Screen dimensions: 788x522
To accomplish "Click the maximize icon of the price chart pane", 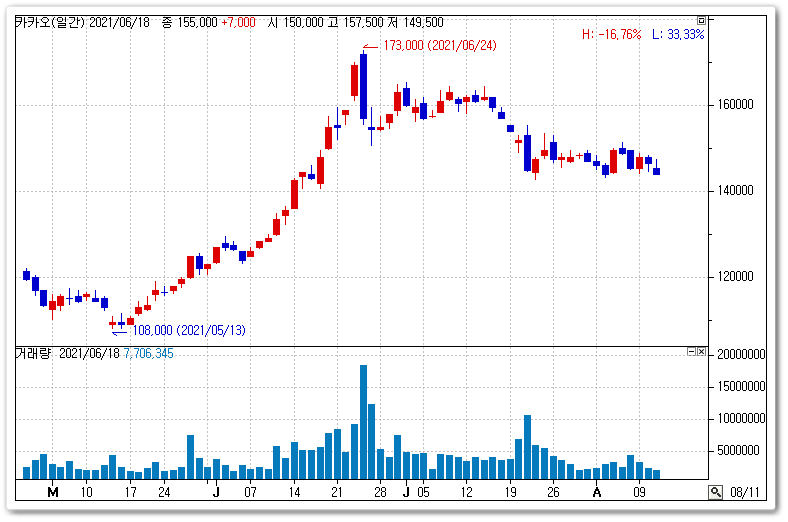I will (x=701, y=21).
